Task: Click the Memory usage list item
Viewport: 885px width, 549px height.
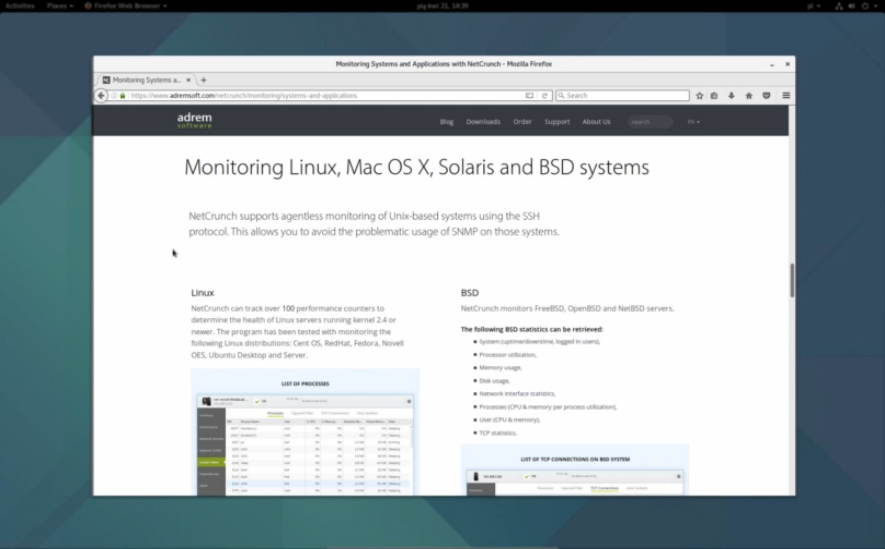Action: pyautogui.click(x=500, y=368)
